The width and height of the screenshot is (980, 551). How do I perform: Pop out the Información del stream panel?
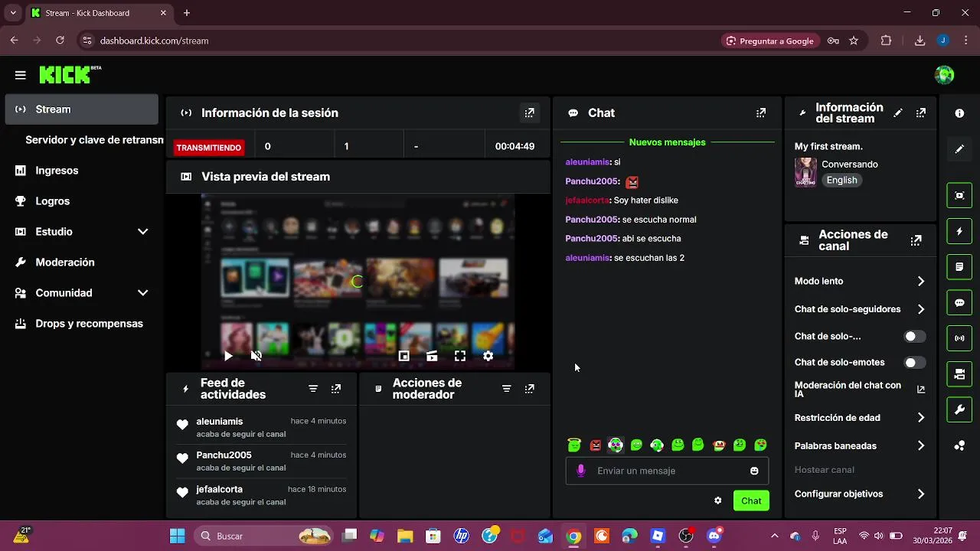[x=920, y=112]
